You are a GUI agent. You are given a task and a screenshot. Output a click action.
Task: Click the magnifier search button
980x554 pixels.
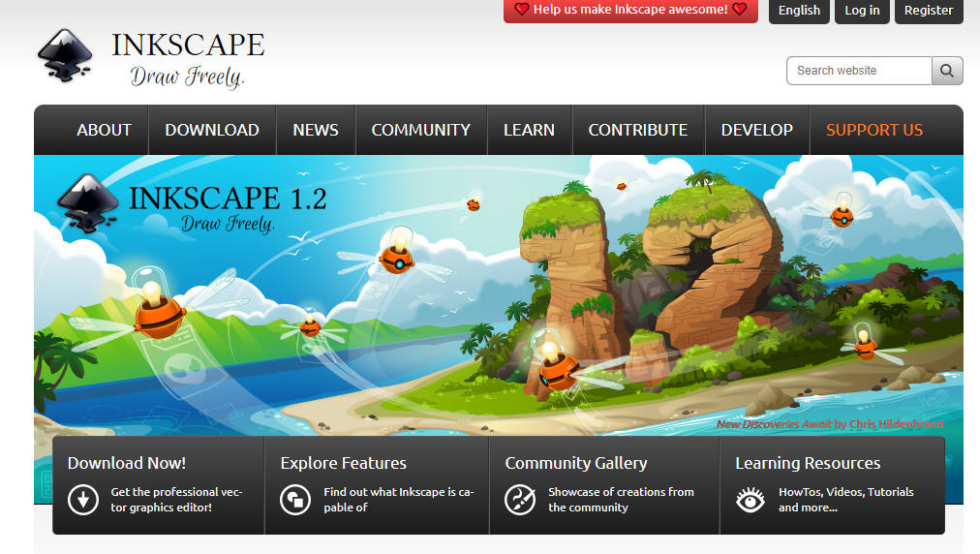947,71
